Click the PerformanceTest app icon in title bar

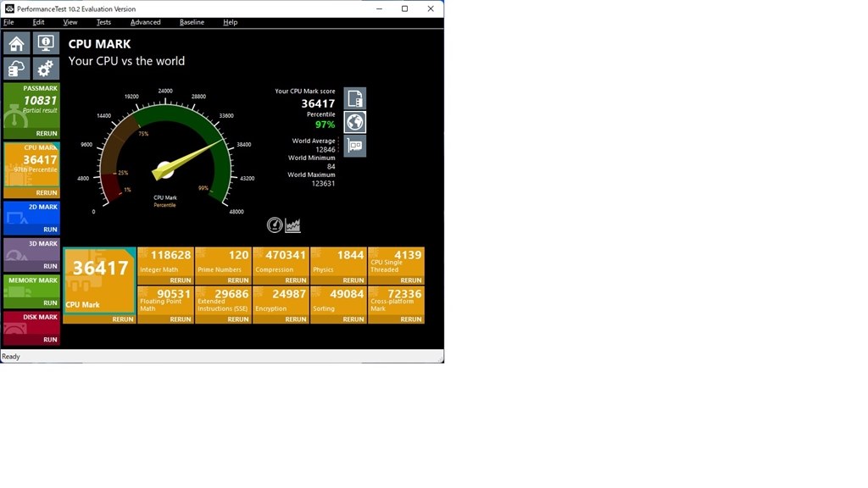(8, 8)
